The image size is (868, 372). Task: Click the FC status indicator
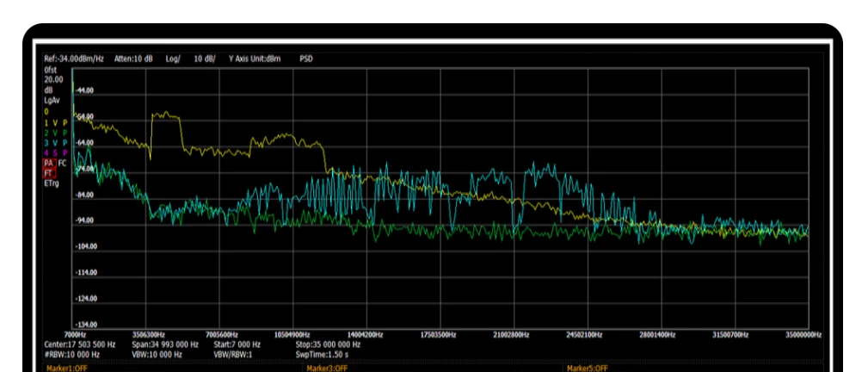coord(62,162)
